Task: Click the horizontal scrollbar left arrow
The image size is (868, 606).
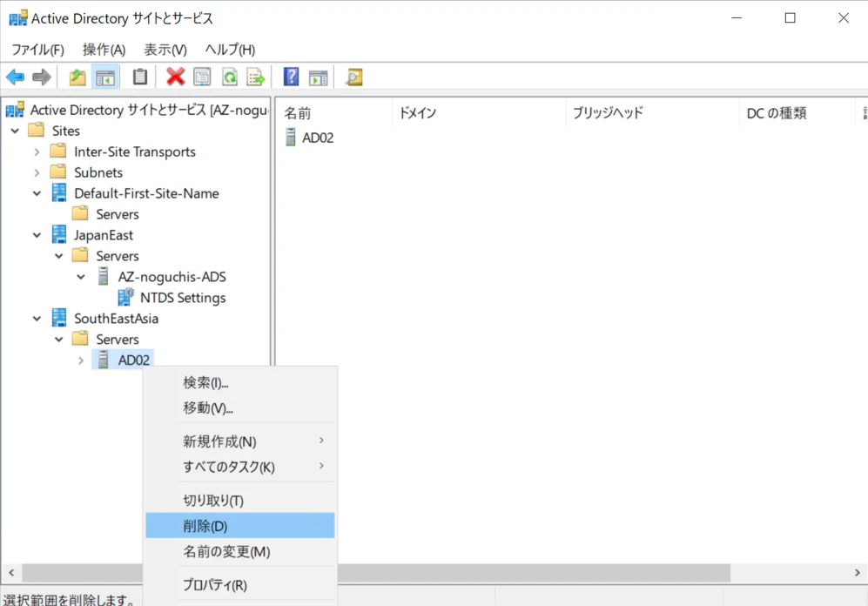Action: point(11,573)
